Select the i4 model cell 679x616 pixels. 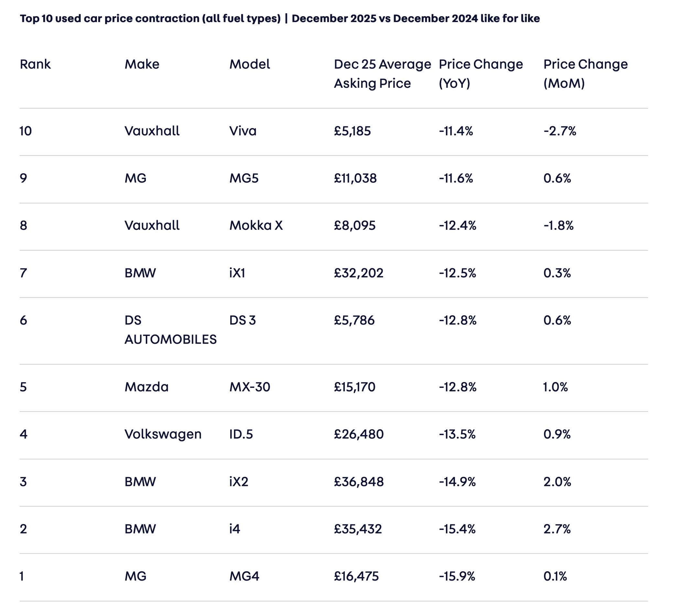click(235, 529)
